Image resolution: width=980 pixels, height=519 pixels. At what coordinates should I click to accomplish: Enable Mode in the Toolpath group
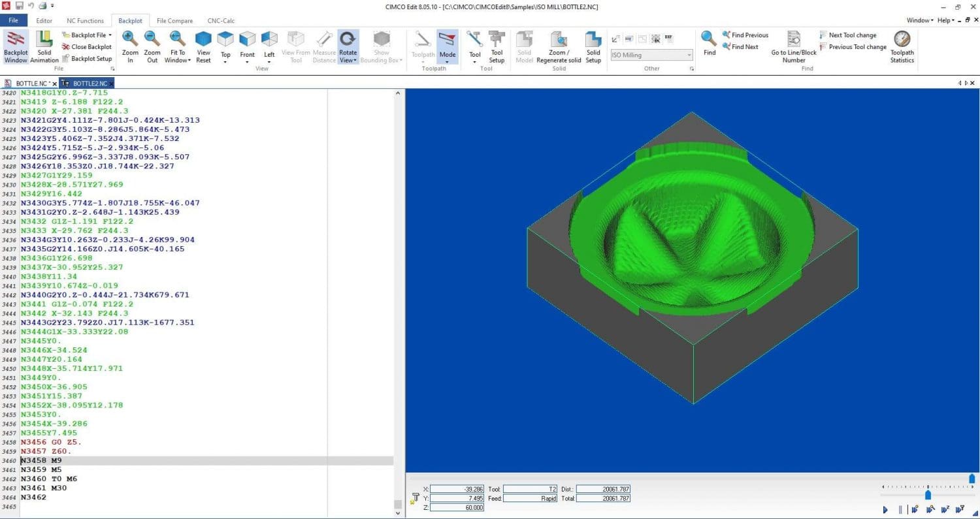pos(448,45)
